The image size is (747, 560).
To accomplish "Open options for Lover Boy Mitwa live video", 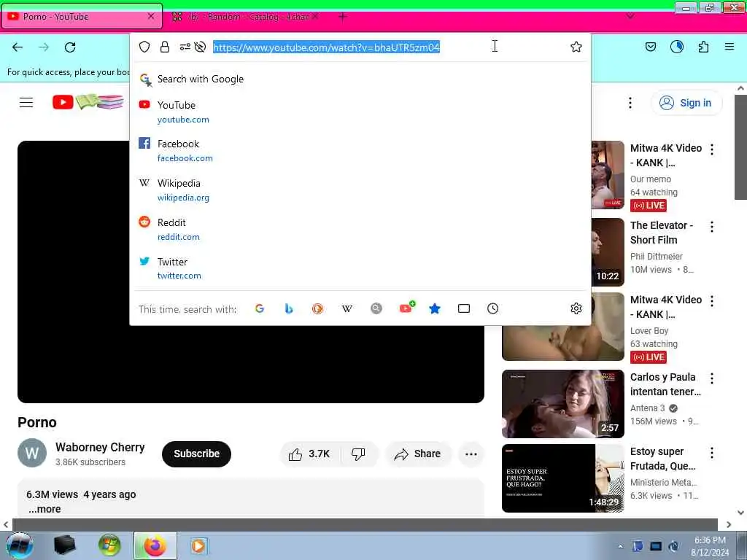I will pos(712,301).
